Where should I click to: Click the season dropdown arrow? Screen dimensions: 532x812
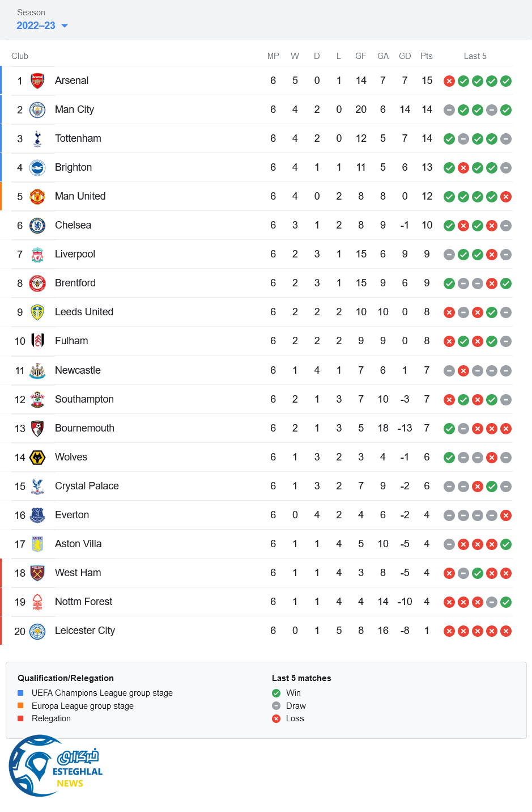point(65,26)
